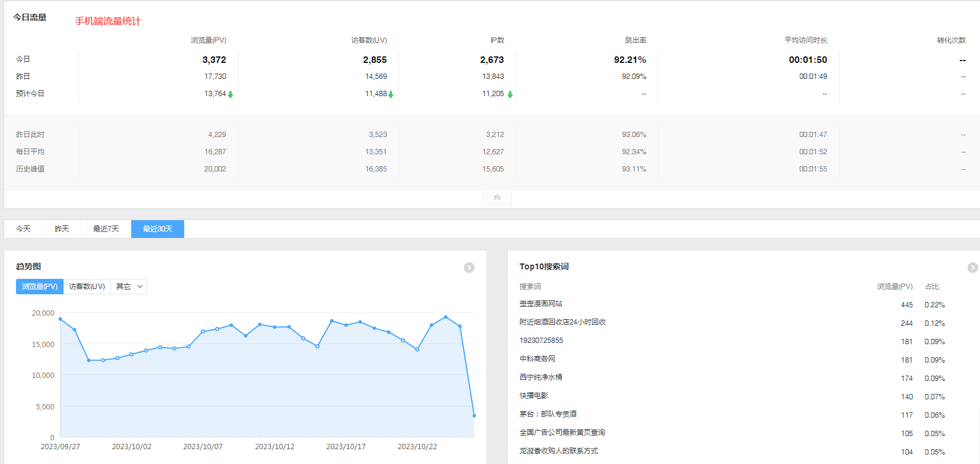Collapse the traffic table with chevron
Image resolution: width=980 pixels, height=464 pixels.
(x=497, y=198)
